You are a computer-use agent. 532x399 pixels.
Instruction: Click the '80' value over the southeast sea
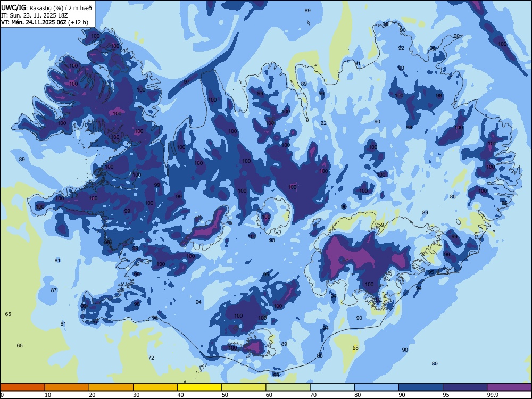[x=435, y=363]
